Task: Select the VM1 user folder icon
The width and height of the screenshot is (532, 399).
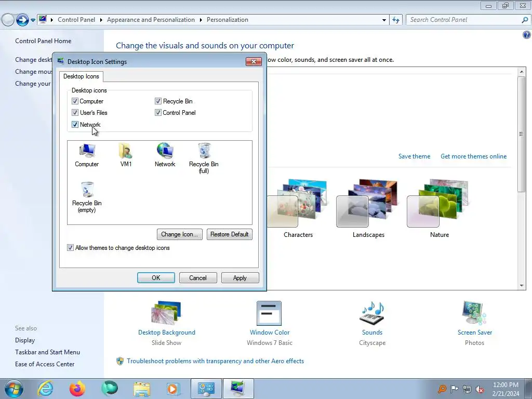Action: (x=126, y=155)
